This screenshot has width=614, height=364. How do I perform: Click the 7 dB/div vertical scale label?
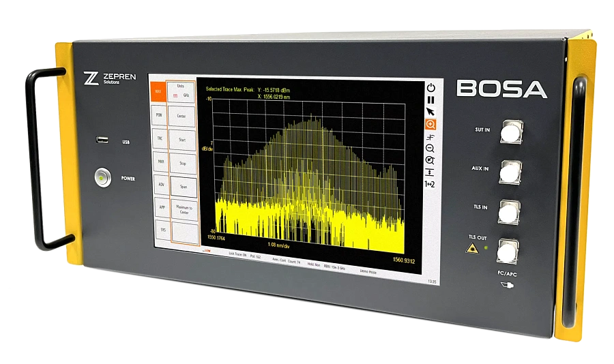pos(207,147)
